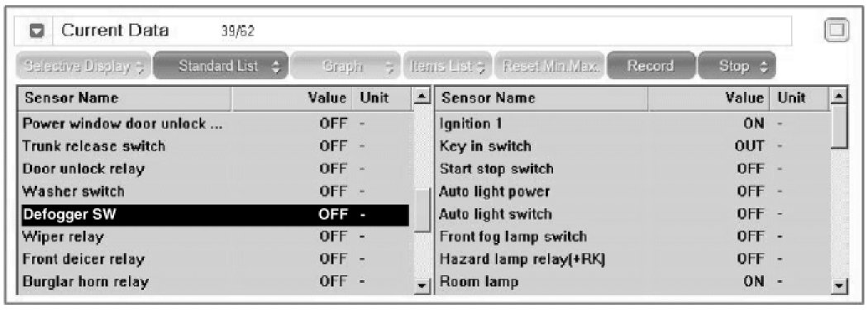Viewport: 868px width, 310px height.
Task: Open the Stop dropdown button
Action: click(x=737, y=66)
